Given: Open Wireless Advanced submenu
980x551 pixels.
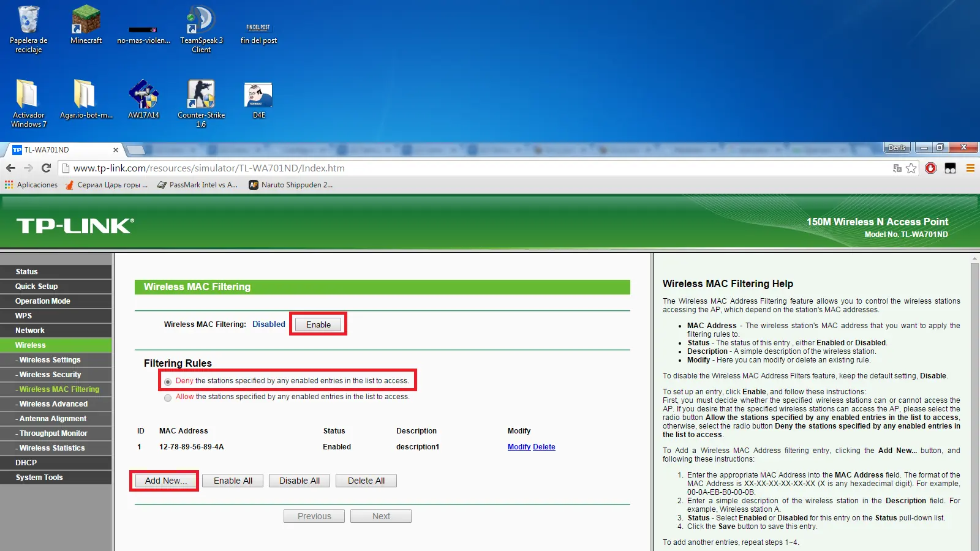Looking at the screenshot, I should [x=56, y=404].
